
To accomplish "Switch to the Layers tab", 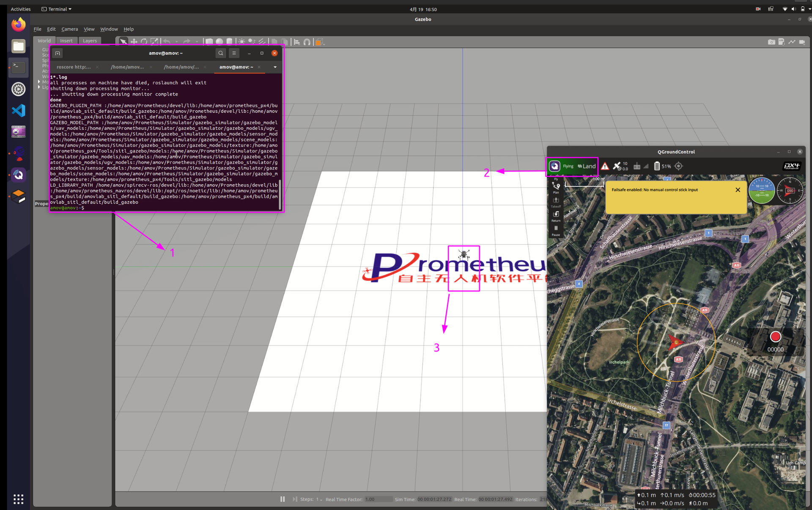I will (x=90, y=41).
